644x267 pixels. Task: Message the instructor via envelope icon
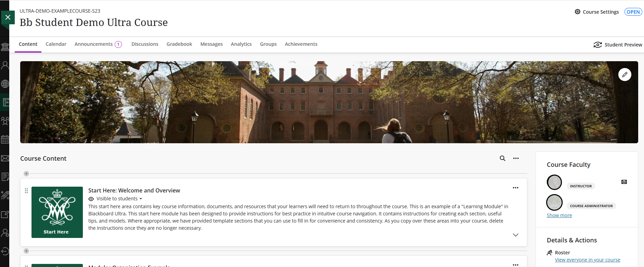point(624,182)
